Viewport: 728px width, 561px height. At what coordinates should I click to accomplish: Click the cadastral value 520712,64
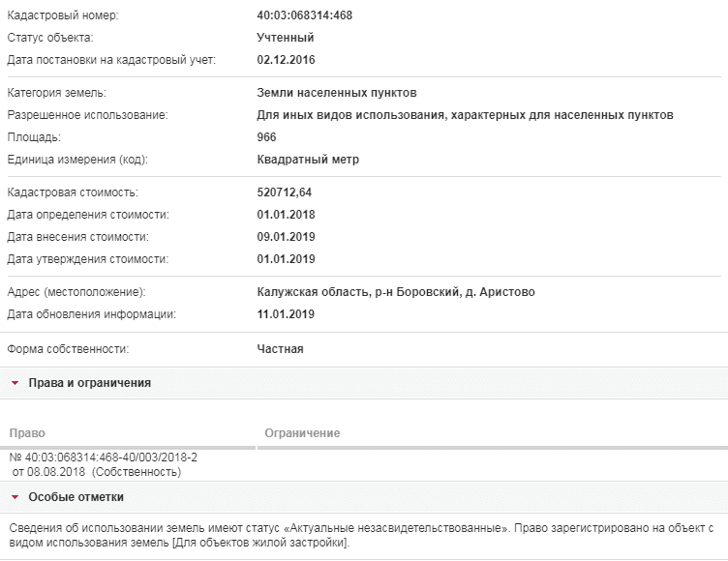click(x=285, y=192)
